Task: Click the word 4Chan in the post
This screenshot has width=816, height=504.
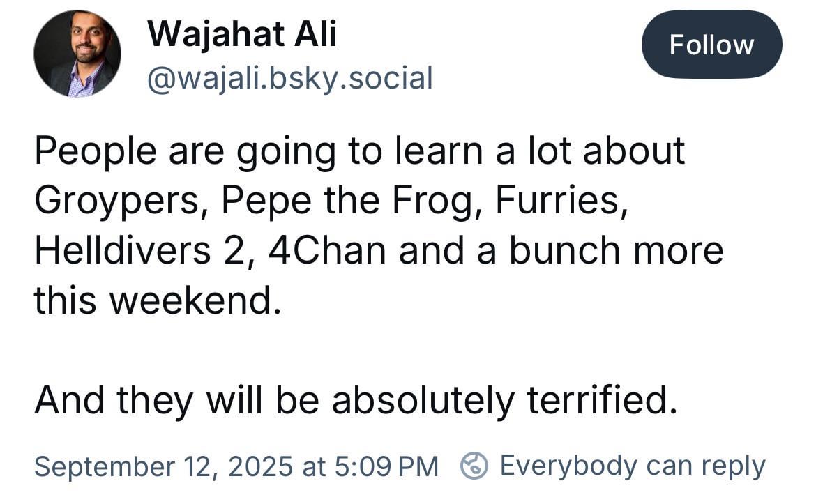Action: tap(327, 251)
